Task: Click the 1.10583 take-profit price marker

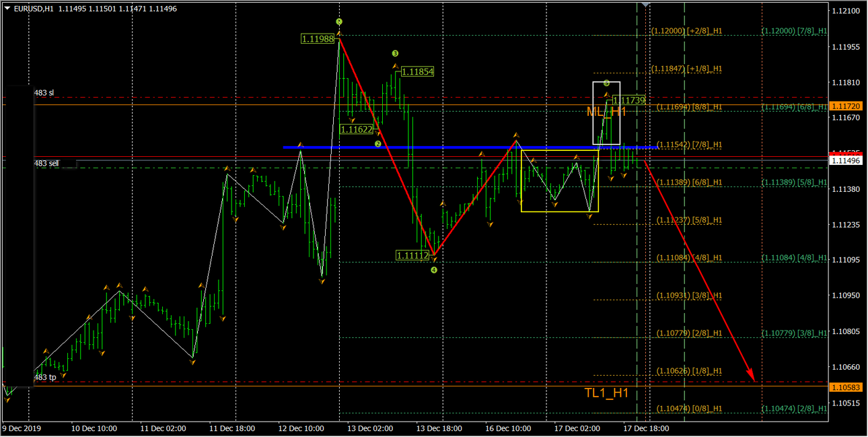Action: click(846, 386)
